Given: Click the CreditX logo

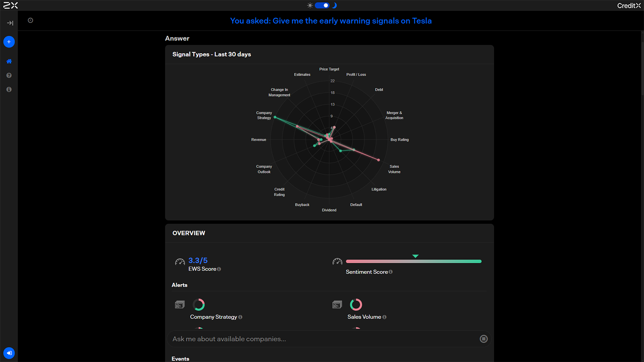Looking at the screenshot, I should point(629,6).
